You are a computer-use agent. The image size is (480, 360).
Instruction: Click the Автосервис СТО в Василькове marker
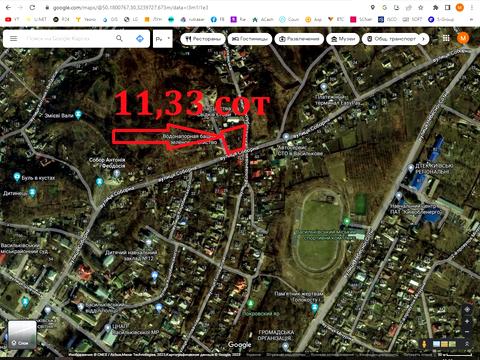(x=286, y=137)
